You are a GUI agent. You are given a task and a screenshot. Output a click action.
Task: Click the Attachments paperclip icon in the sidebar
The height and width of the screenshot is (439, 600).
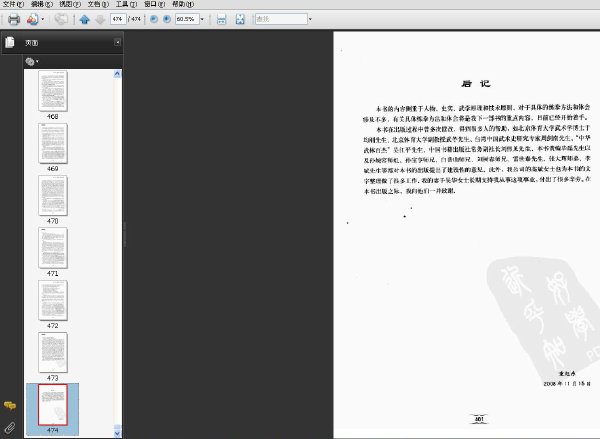point(10,428)
